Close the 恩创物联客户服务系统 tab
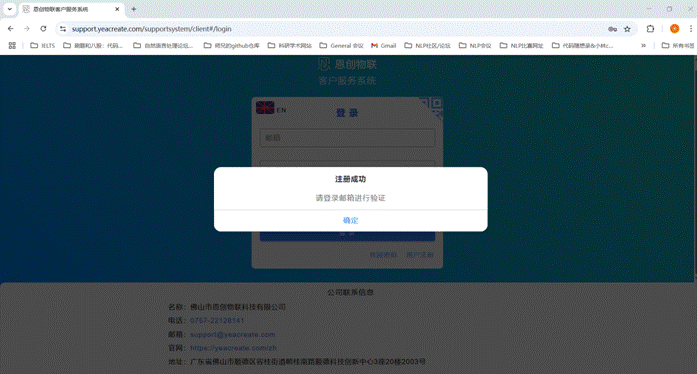 coord(117,9)
